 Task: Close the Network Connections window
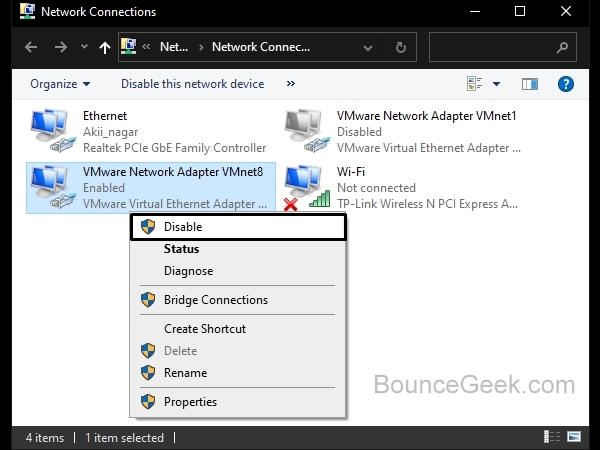click(566, 11)
